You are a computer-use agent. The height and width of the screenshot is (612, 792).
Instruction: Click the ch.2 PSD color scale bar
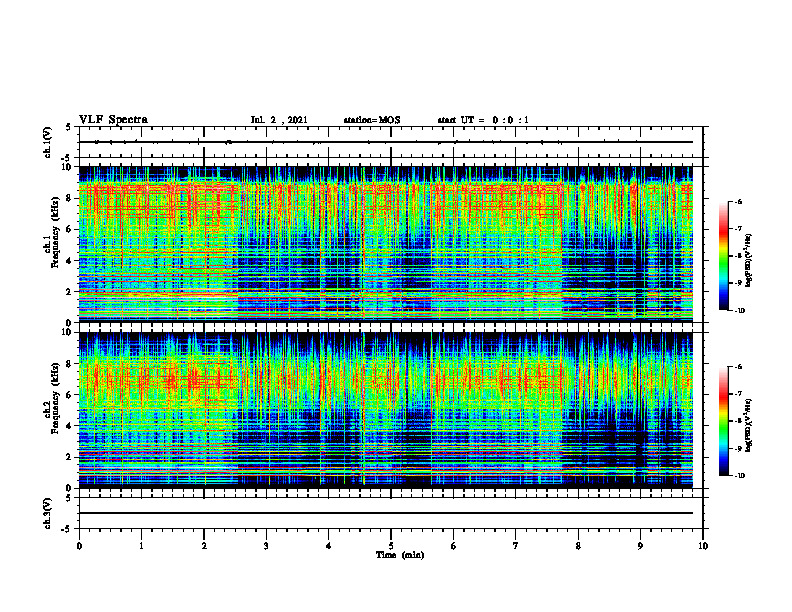tap(724, 421)
